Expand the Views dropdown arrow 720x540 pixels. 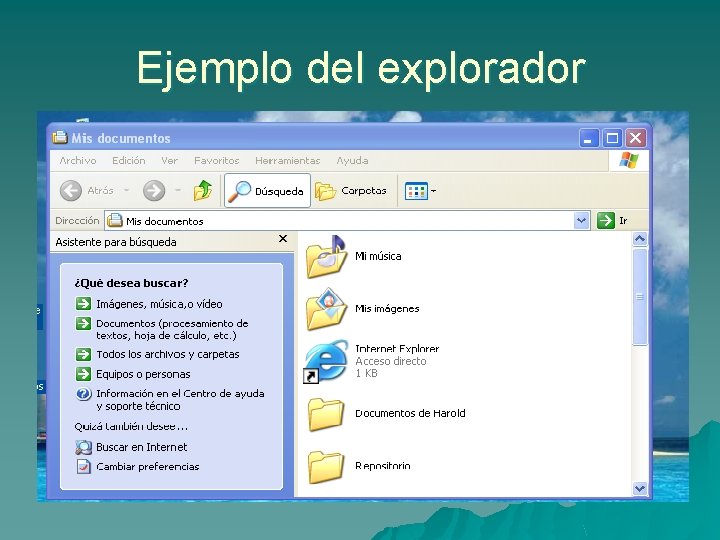tap(433, 191)
